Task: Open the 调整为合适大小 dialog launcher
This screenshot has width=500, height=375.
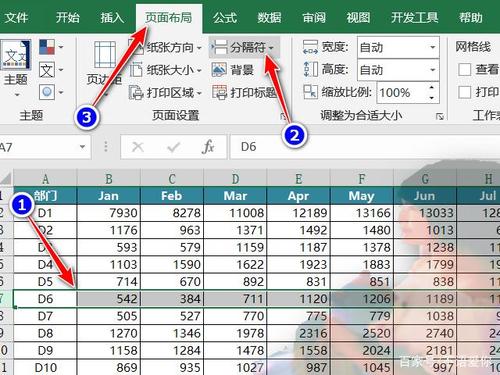Action: [440, 116]
